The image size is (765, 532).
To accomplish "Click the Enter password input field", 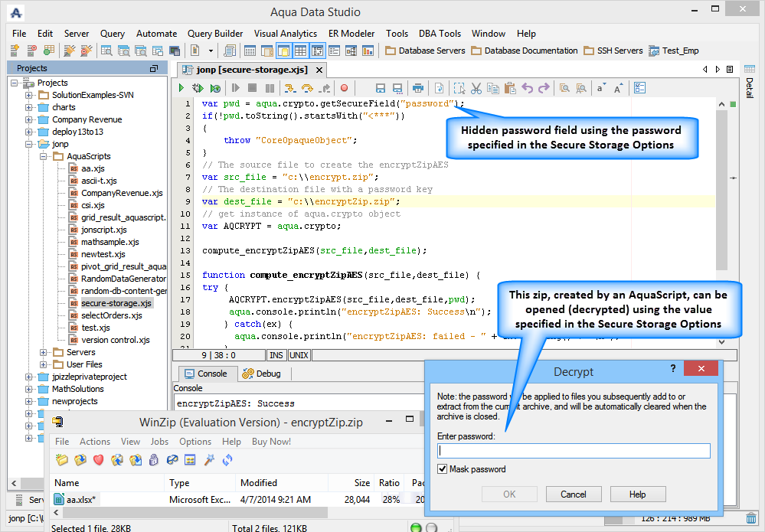I will (574, 451).
